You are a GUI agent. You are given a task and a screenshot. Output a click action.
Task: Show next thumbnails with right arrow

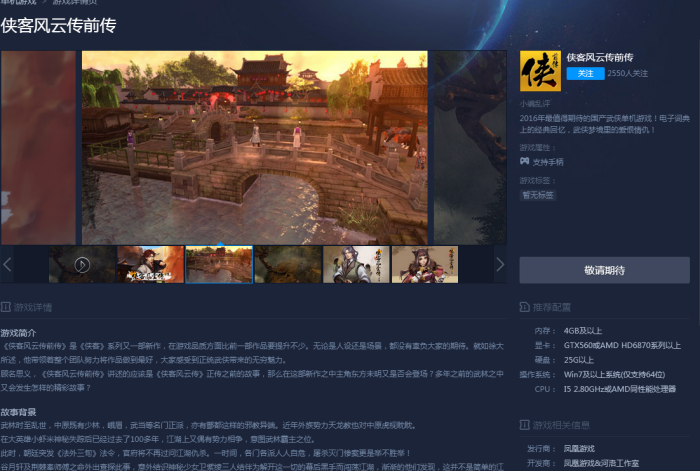point(500,265)
